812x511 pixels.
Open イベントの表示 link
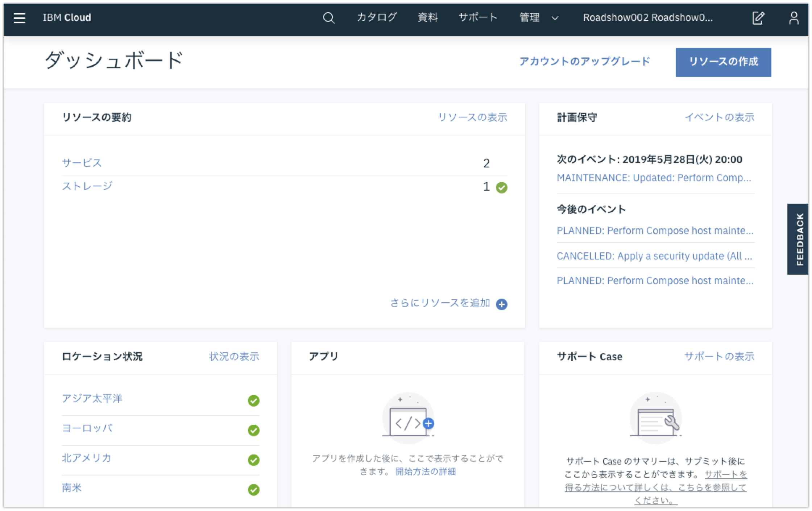pyautogui.click(x=720, y=117)
